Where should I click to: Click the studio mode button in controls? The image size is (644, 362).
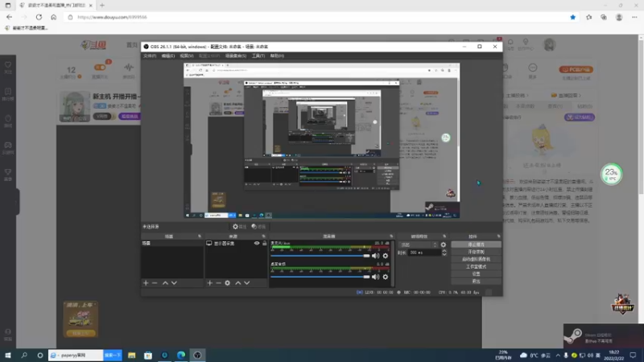tap(476, 266)
